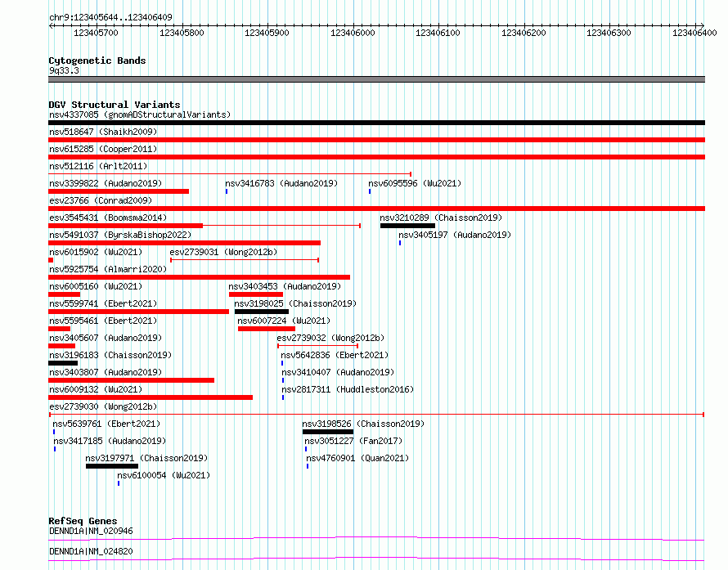
Task: Select the black nsv3210289 feature bar
Action: [407, 226]
